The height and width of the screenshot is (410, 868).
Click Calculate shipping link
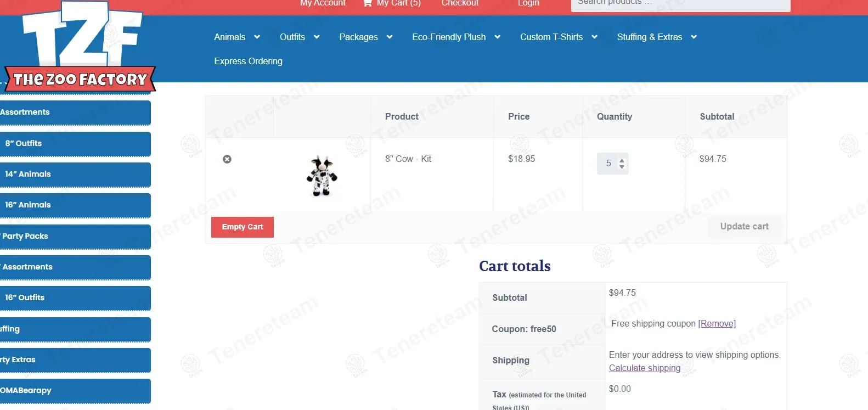[x=645, y=368]
